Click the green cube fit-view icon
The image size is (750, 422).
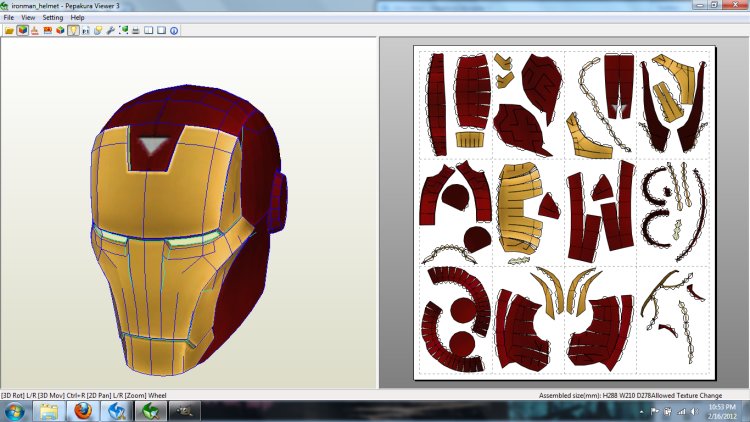123,30
